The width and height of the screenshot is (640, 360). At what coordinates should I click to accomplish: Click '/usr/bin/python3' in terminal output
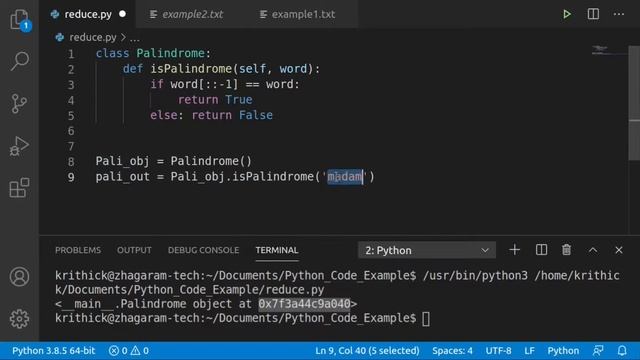click(475, 276)
